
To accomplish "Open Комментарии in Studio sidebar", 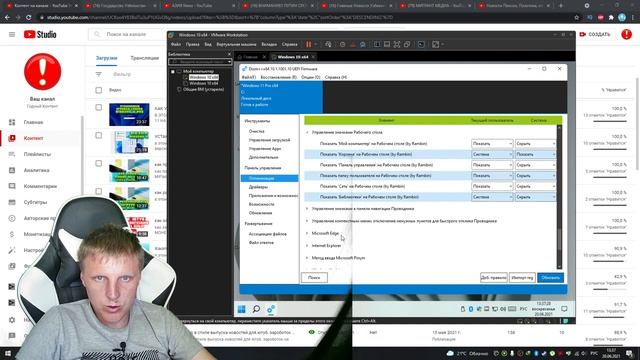I will tap(40, 186).
